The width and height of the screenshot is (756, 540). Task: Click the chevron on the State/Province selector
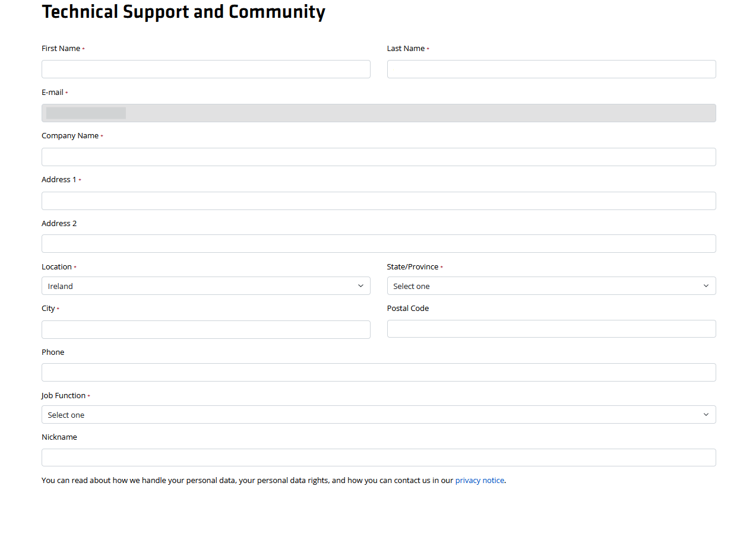coord(706,285)
